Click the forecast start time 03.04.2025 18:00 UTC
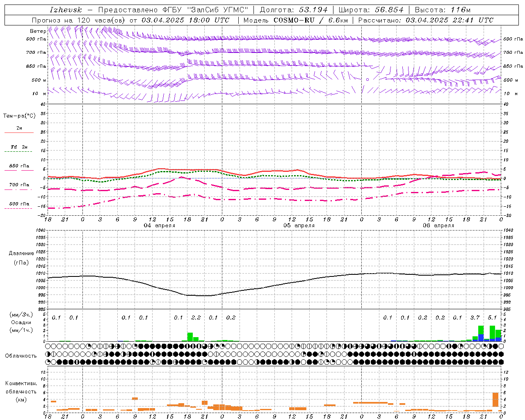525x420 pixels. [x=185, y=20]
